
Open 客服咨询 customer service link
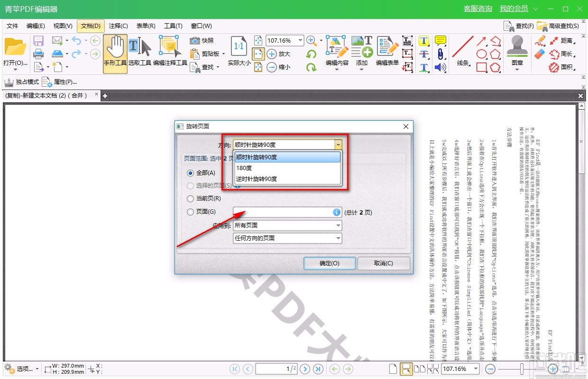478,9
